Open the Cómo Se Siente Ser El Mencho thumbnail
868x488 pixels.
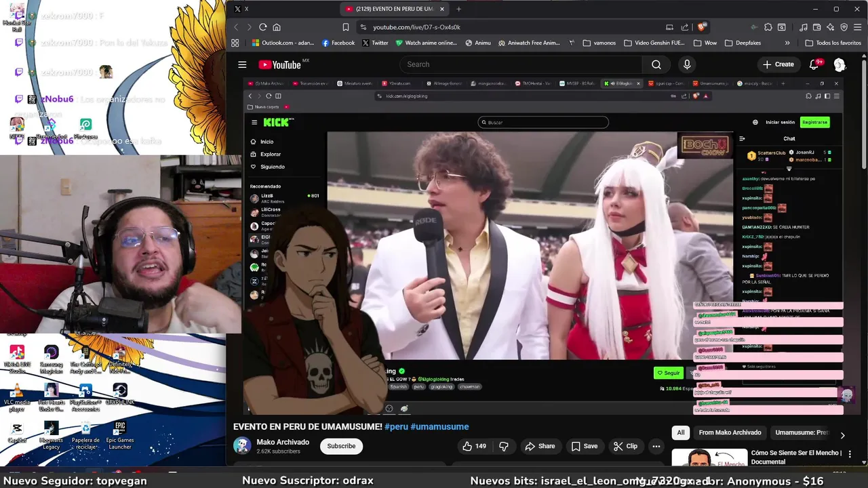pos(709,457)
